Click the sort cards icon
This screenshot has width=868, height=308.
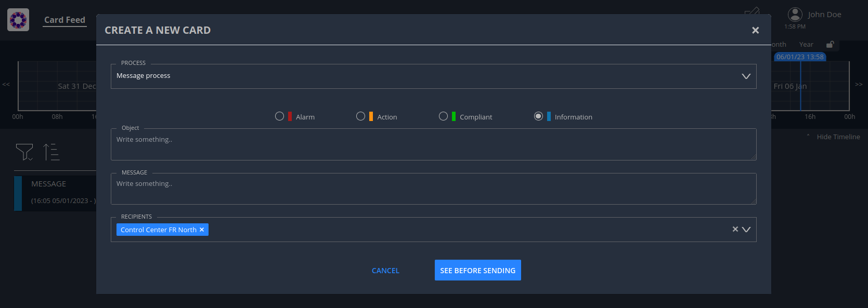coord(51,152)
